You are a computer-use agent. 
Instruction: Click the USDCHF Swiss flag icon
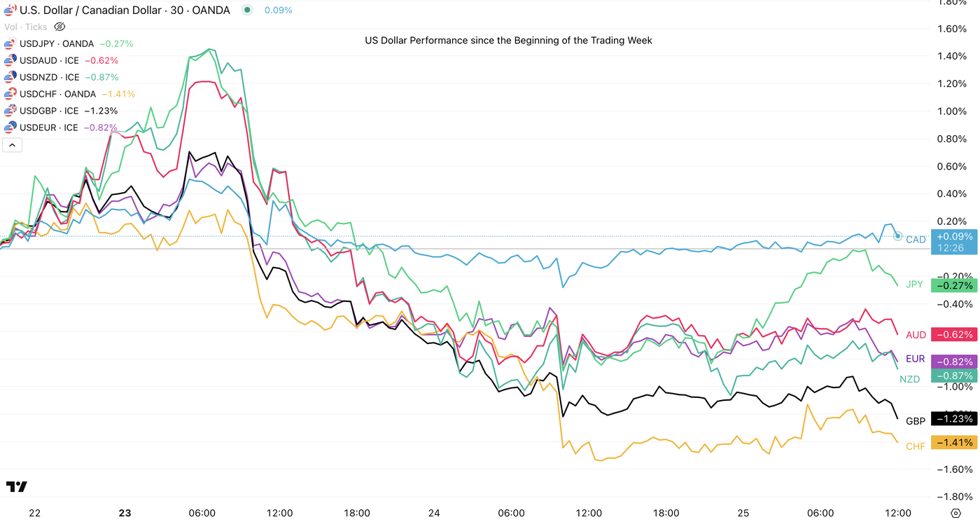[10, 94]
